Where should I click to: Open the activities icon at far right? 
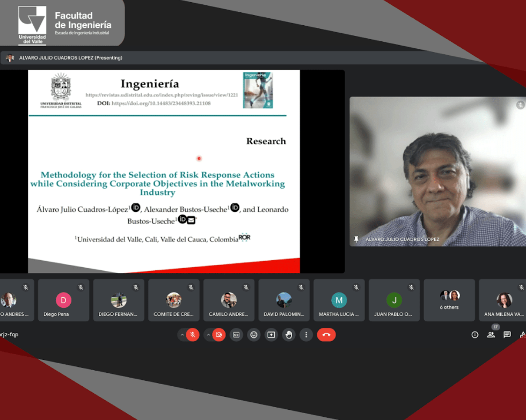pos(522,335)
